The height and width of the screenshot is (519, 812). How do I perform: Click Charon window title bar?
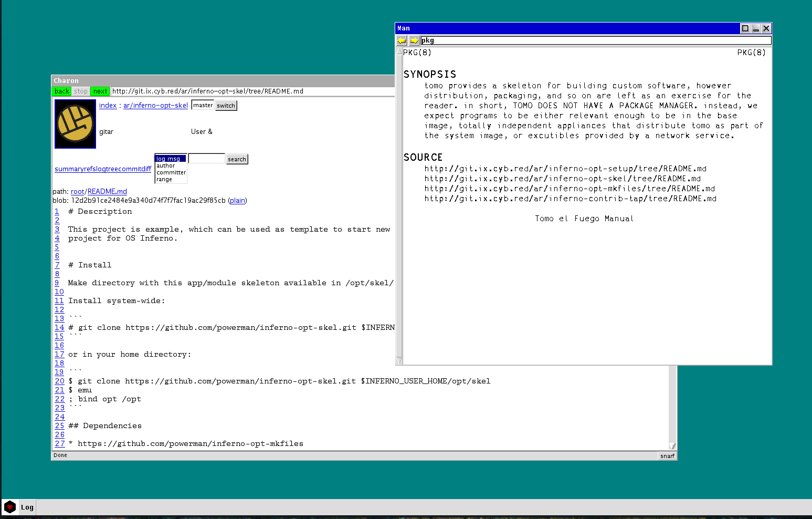pyautogui.click(x=223, y=81)
